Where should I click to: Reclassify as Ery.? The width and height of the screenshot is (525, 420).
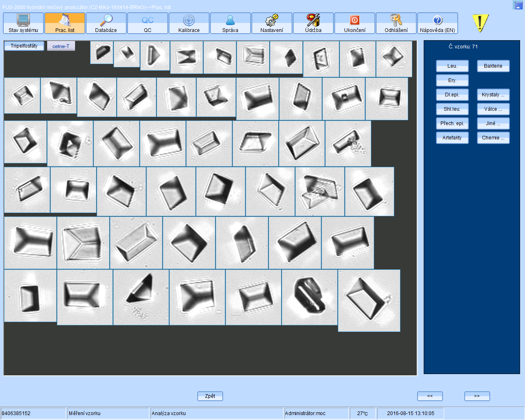coord(452,80)
